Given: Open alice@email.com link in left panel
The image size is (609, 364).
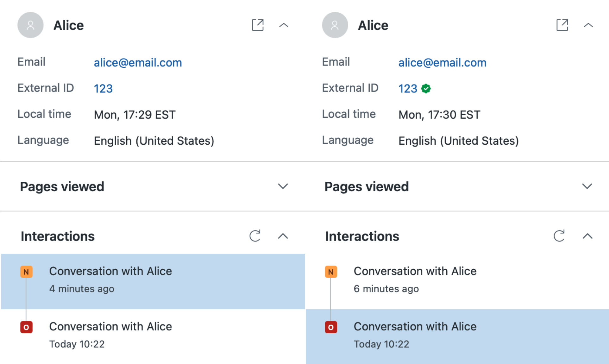Looking at the screenshot, I should coord(138,62).
